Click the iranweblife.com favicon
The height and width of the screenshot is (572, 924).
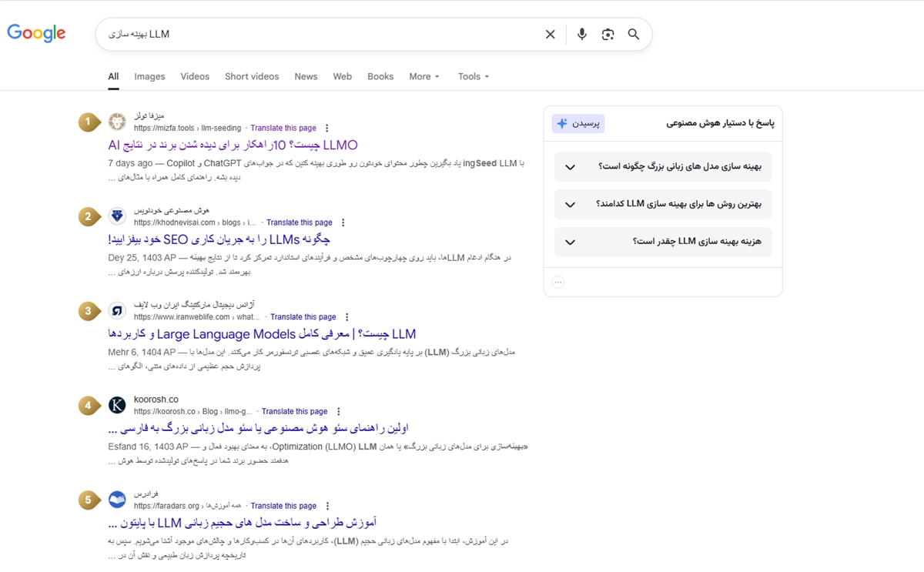click(x=117, y=311)
